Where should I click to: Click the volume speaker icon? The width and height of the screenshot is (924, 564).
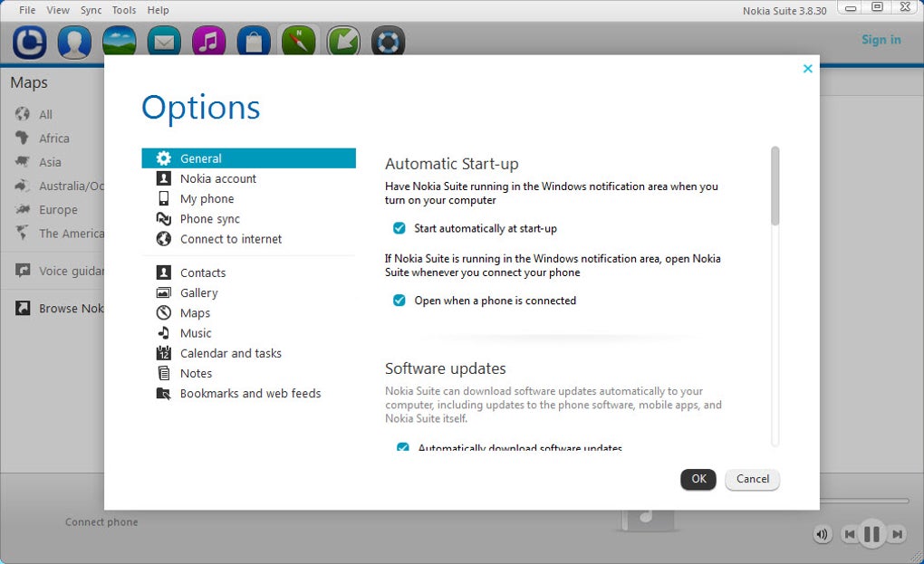[x=822, y=534]
